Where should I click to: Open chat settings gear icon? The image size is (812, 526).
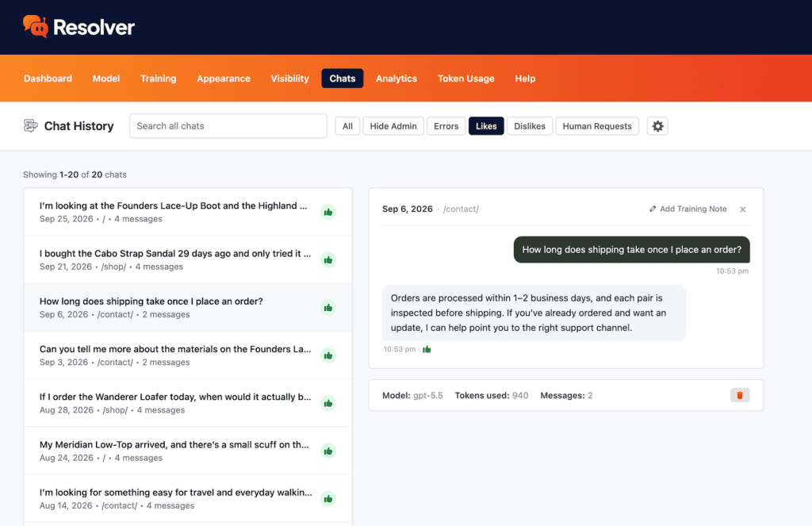click(x=657, y=126)
